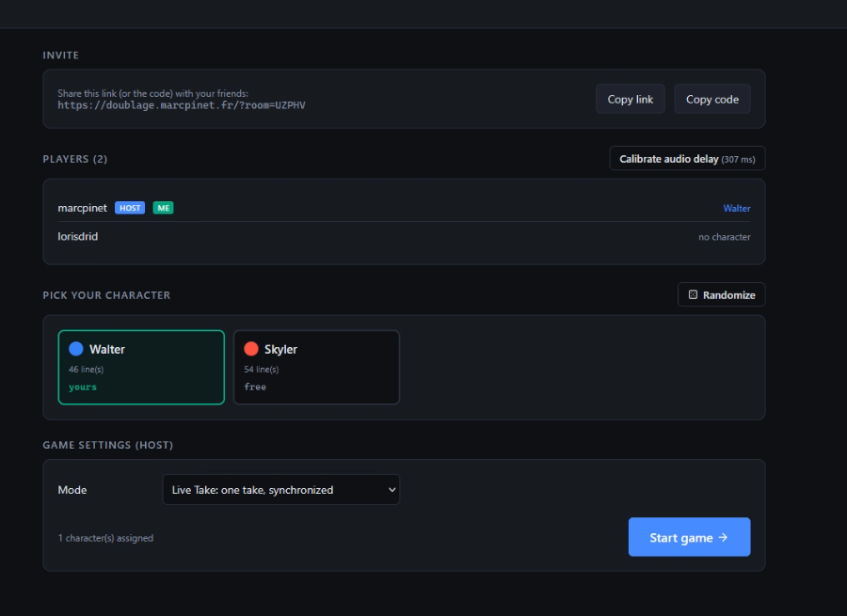
Task: Click the "PLAYERS (2)" heading
Action: pos(75,159)
